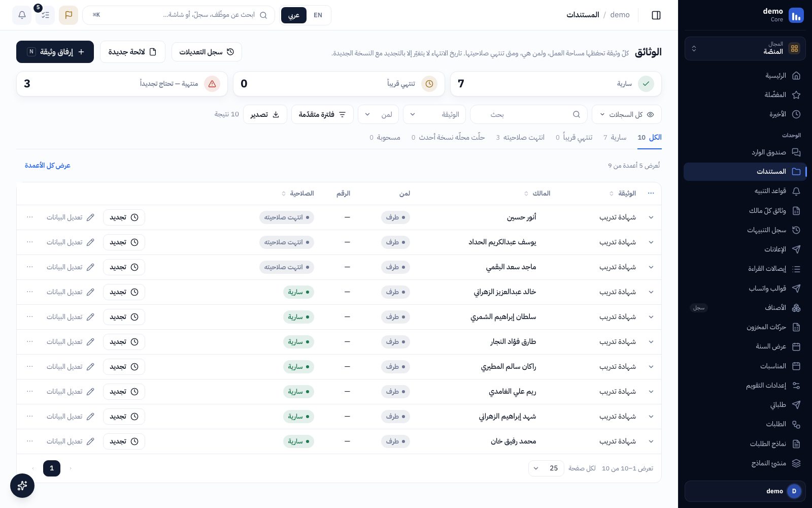Image resolution: width=812 pixels, height=508 pixels.
Task: Open إيصالات القراءة in sidebar
Action: 745,269
